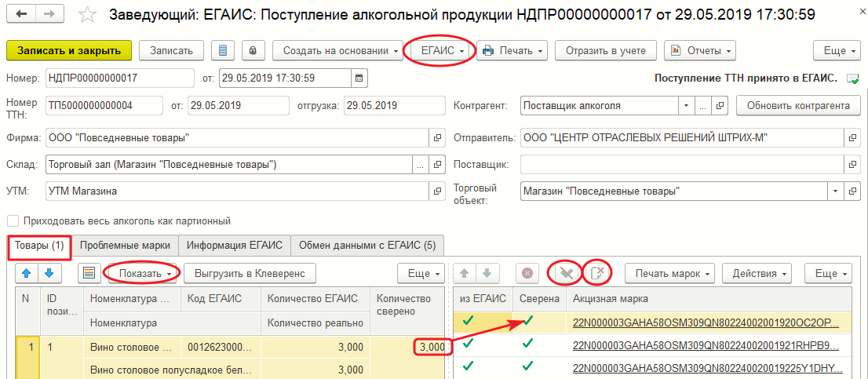Click the gray up arrow in marks panel
Viewport: 868px width, 379px height.
(x=464, y=273)
